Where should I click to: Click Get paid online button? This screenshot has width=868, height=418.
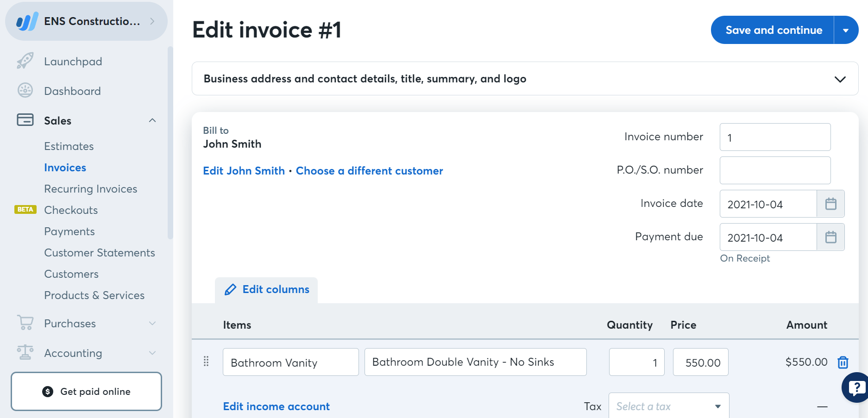[86, 391]
